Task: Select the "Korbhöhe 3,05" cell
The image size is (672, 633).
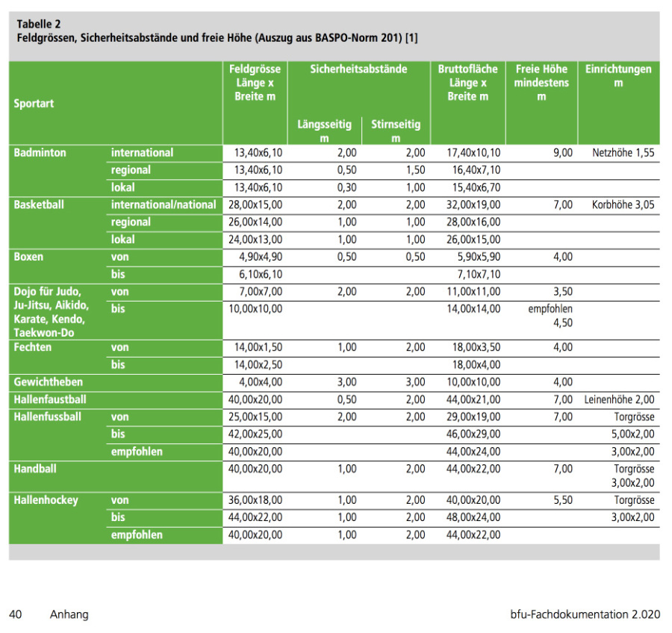Action: (x=623, y=205)
